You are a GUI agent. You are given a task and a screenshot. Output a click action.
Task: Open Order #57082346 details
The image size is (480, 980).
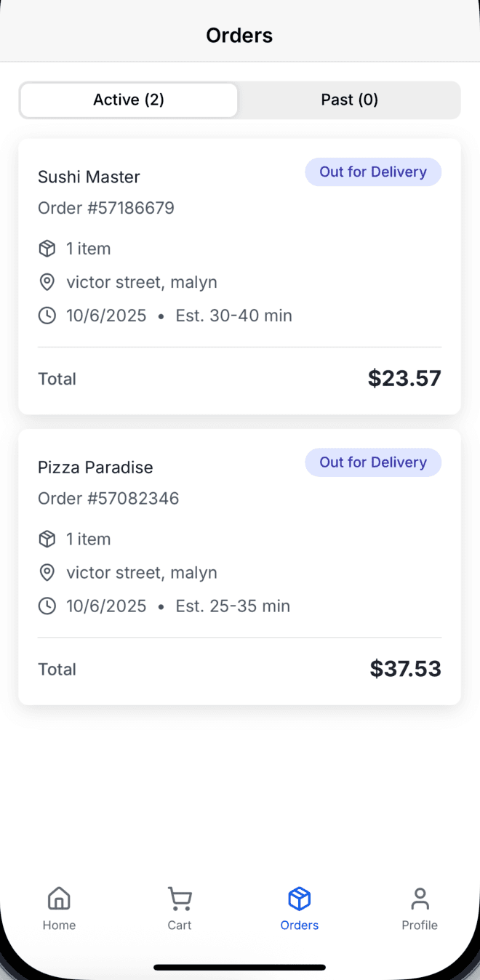tap(108, 498)
